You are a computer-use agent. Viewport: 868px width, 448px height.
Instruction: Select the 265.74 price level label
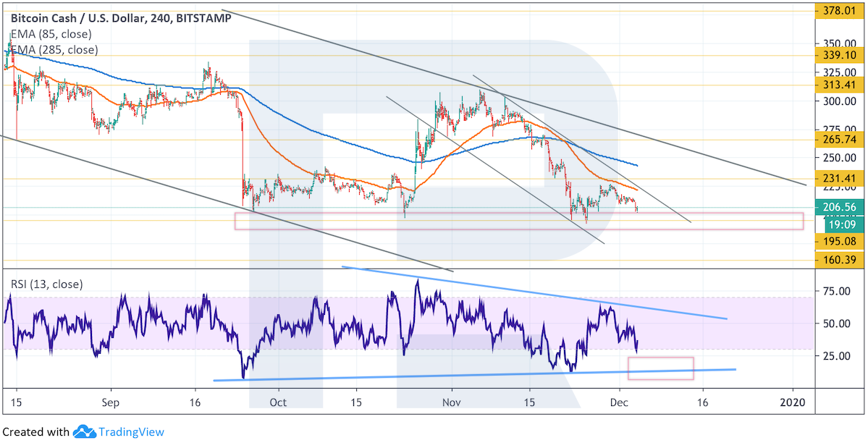click(838, 140)
